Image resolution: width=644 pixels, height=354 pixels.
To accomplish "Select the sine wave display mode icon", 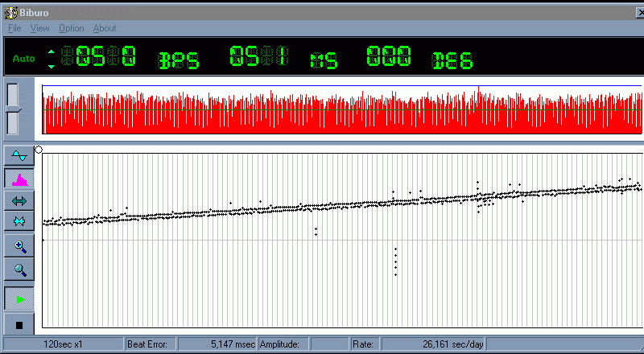I will (x=19, y=154).
